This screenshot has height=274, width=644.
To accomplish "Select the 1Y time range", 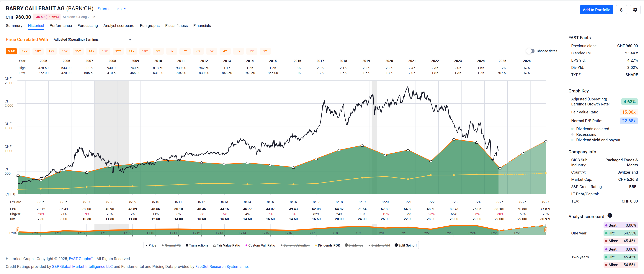I will [265, 51].
